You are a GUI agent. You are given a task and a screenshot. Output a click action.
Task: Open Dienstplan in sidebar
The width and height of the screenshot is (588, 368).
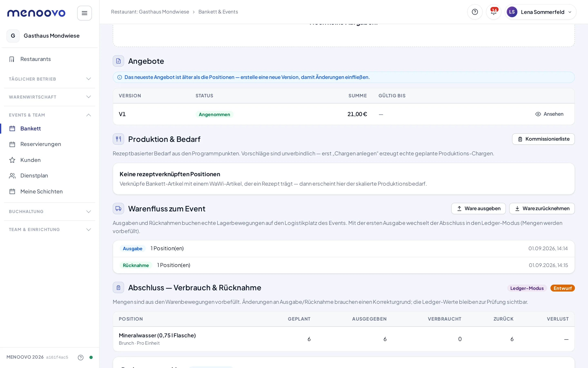49,176
